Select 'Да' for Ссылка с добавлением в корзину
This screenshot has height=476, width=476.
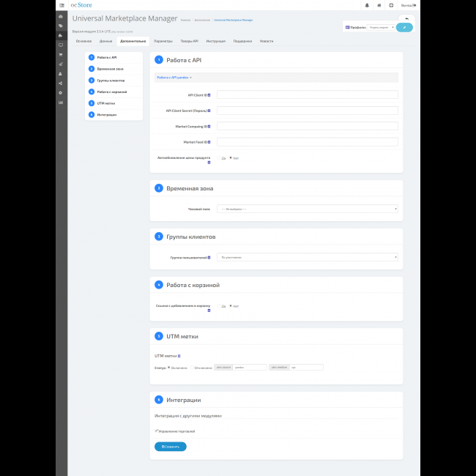tap(218, 306)
